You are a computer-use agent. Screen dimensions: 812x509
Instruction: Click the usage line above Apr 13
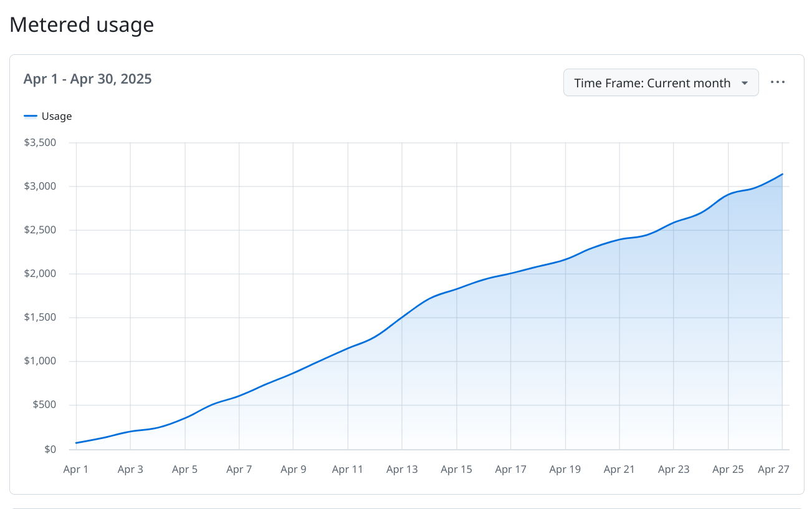coord(402,317)
